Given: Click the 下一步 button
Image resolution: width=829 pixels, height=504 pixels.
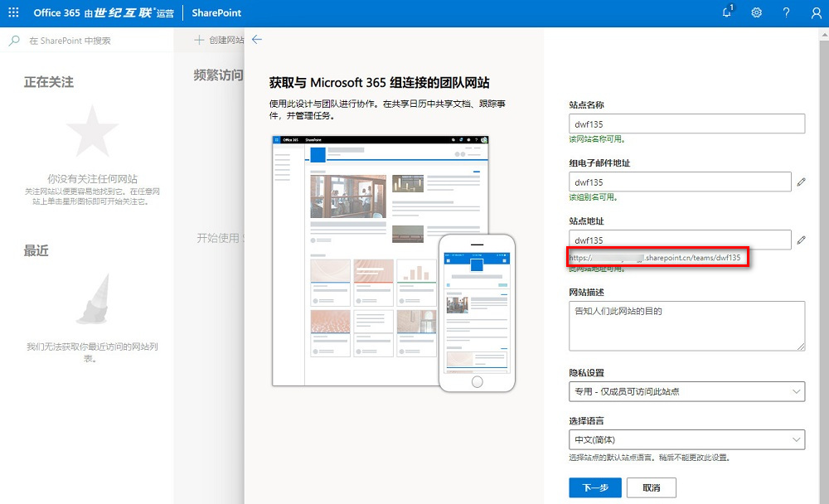Looking at the screenshot, I should 595,487.
